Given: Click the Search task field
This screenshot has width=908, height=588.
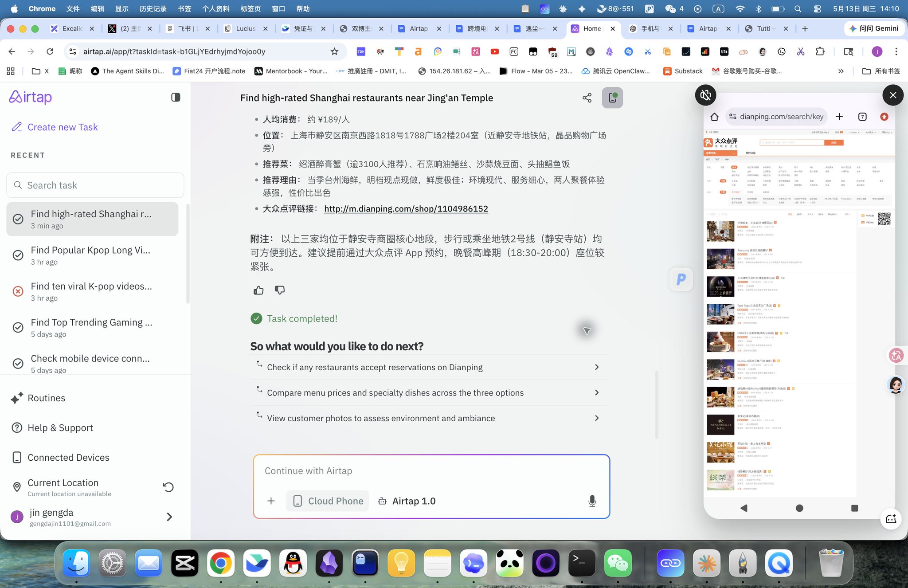Looking at the screenshot, I should pyautogui.click(x=95, y=185).
